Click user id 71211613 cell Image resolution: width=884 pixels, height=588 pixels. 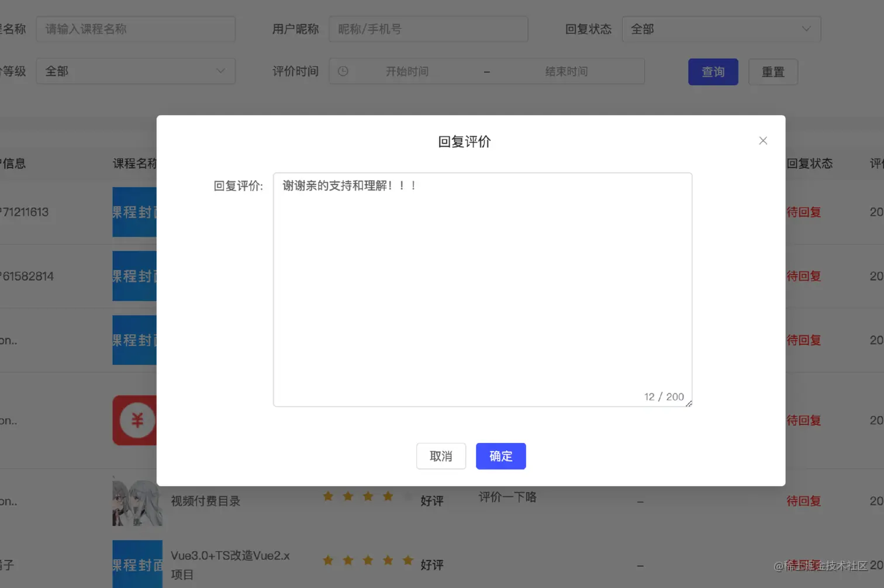[x=25, y=212]
